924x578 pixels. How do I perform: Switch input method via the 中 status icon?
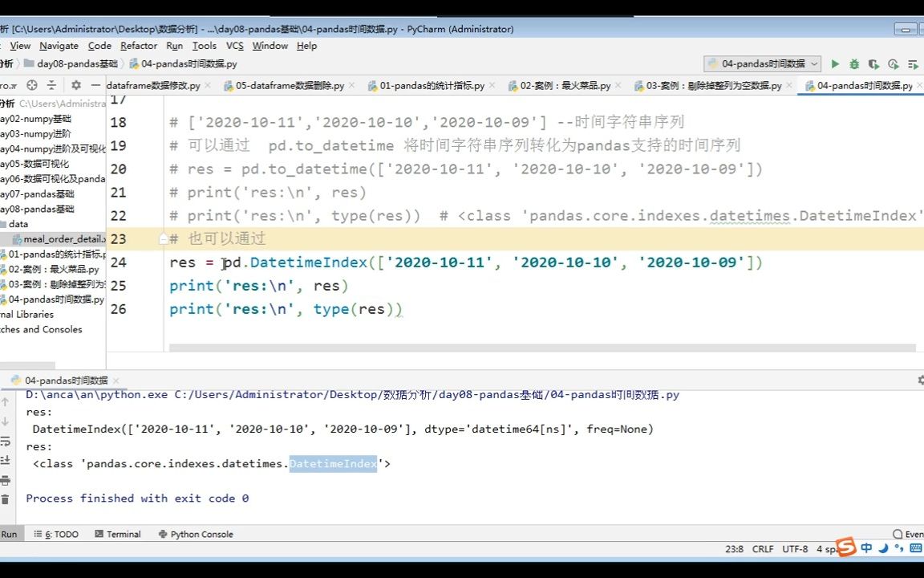pos(865,548)
